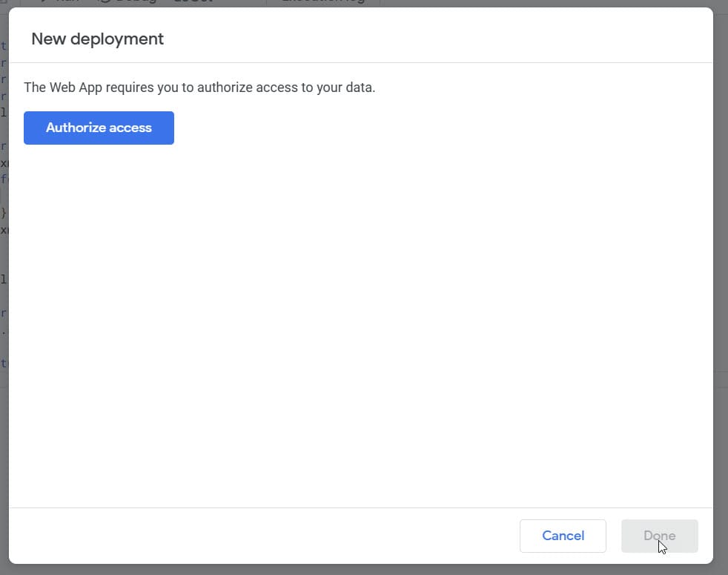The width and height of the screenshot is (728, 575).
Task: Click the New deployment dialog title
Action: 97,39
